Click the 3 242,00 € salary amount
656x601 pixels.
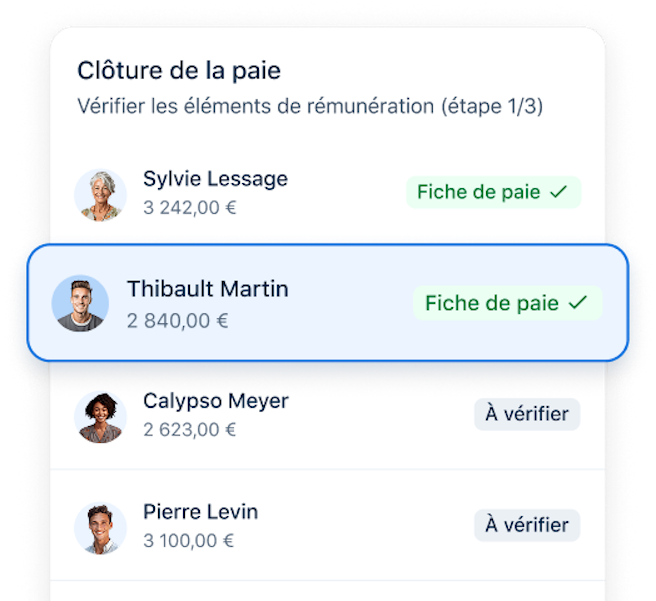coord(190,208)
